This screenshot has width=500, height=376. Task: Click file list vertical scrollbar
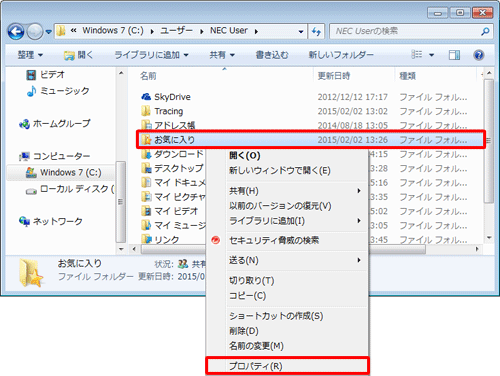point(489,141)
